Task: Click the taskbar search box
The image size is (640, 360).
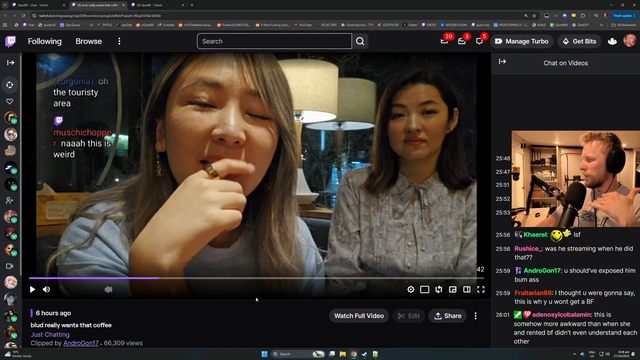Action: 298,354
